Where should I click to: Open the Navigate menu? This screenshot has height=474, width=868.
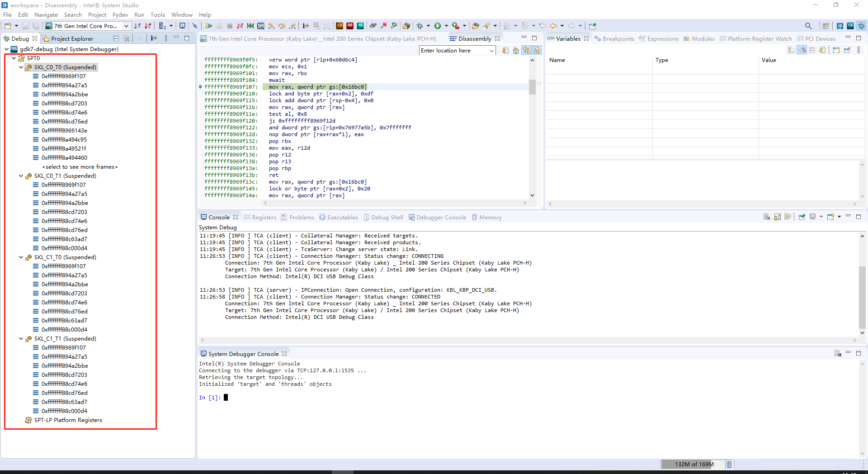click(46, 15)
